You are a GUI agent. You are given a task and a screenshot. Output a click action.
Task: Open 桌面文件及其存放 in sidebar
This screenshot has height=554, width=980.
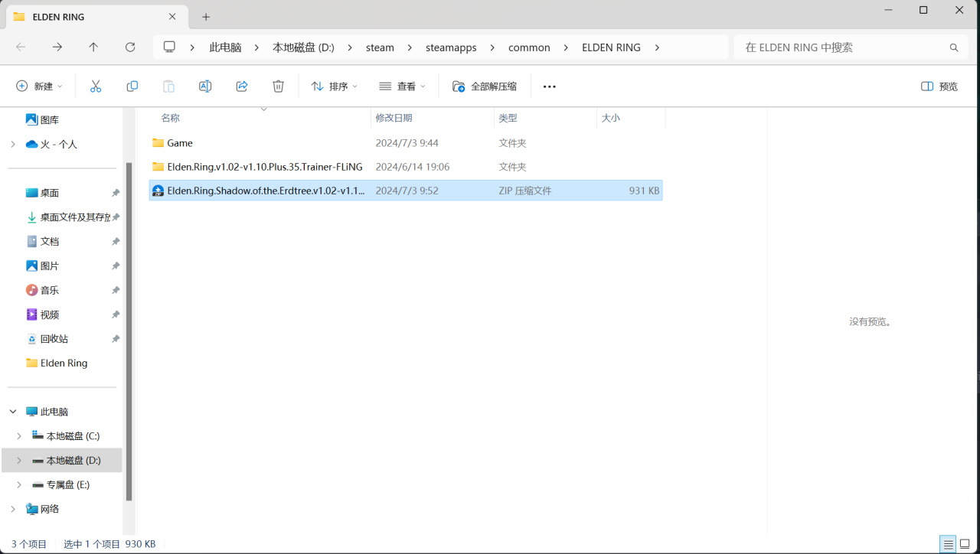click(75, 217)
